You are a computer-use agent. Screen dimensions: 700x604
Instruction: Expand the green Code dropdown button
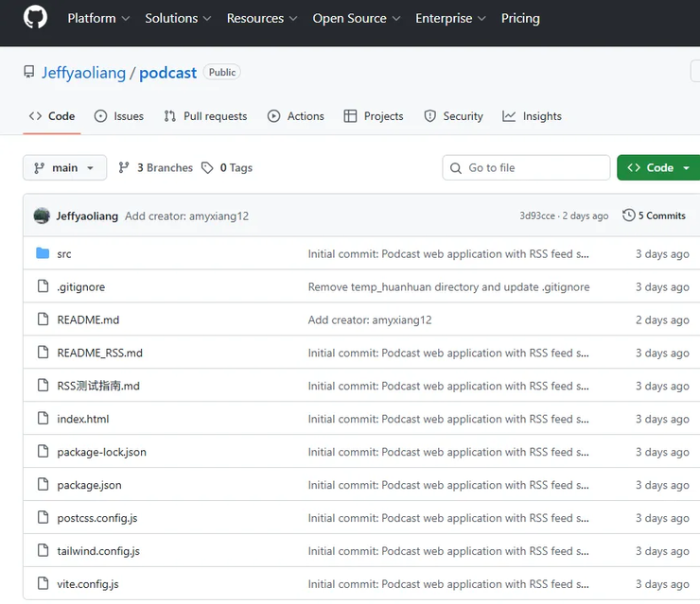click(x=659, y=167)
